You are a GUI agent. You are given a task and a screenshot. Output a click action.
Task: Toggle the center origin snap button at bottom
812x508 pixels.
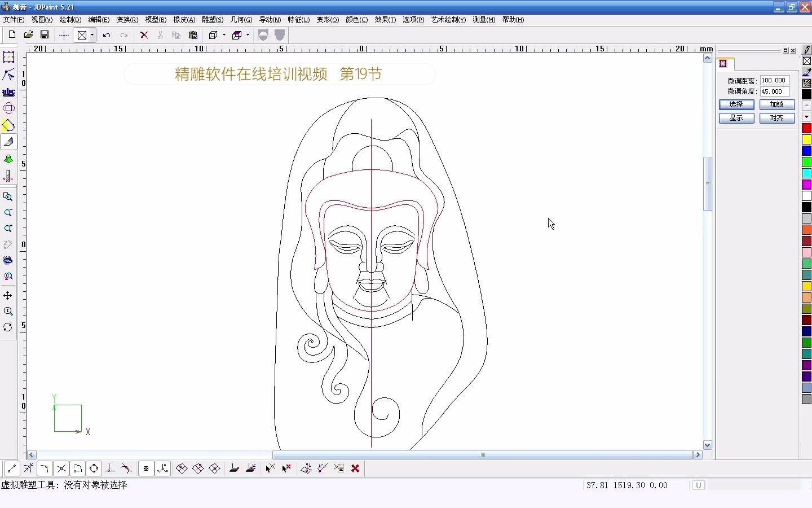click(146, 468)
